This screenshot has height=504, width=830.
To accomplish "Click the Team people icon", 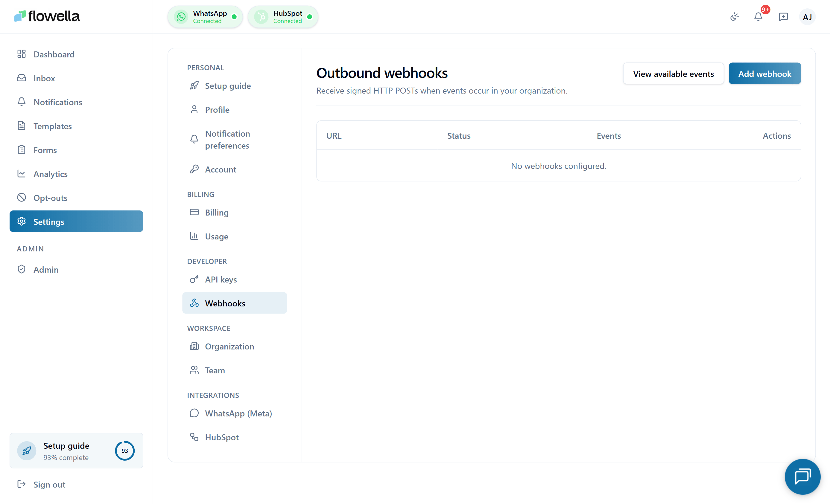I will point(194,370).
